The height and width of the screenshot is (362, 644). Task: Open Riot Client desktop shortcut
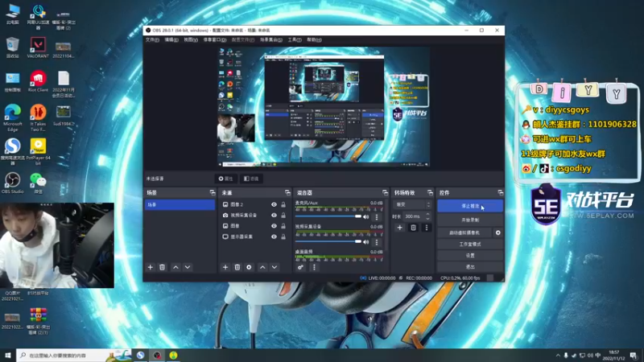(x=38, y=81)
